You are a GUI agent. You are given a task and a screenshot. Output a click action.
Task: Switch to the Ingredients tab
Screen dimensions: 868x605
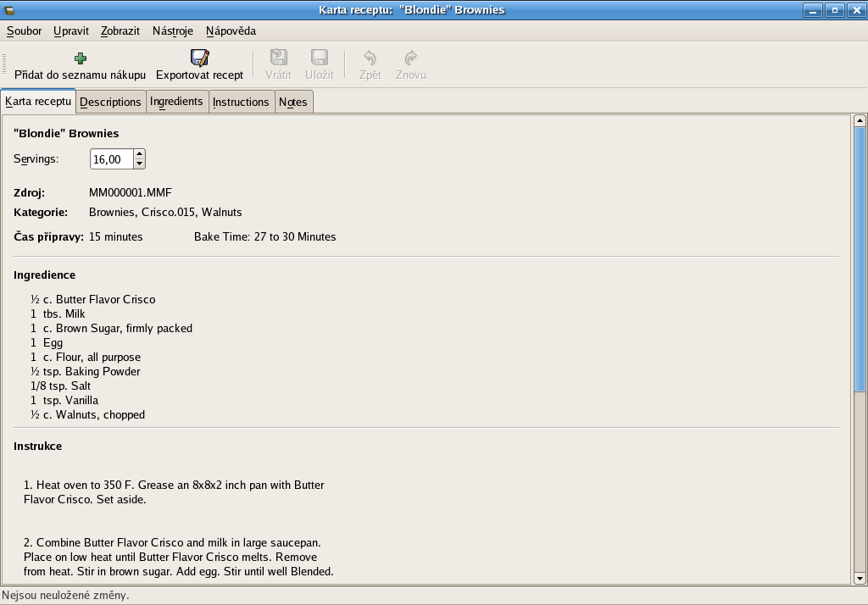point(176,102)
